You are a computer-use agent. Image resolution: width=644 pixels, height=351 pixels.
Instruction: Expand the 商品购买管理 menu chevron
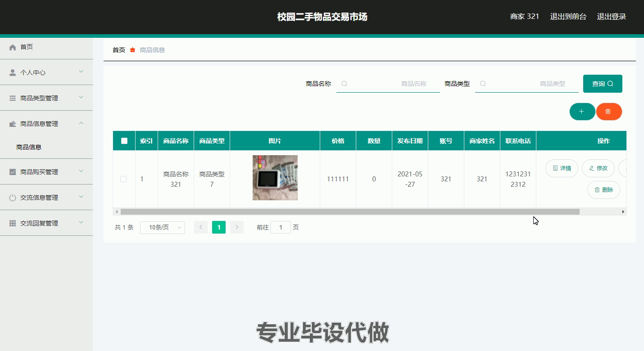coord(81,171)
